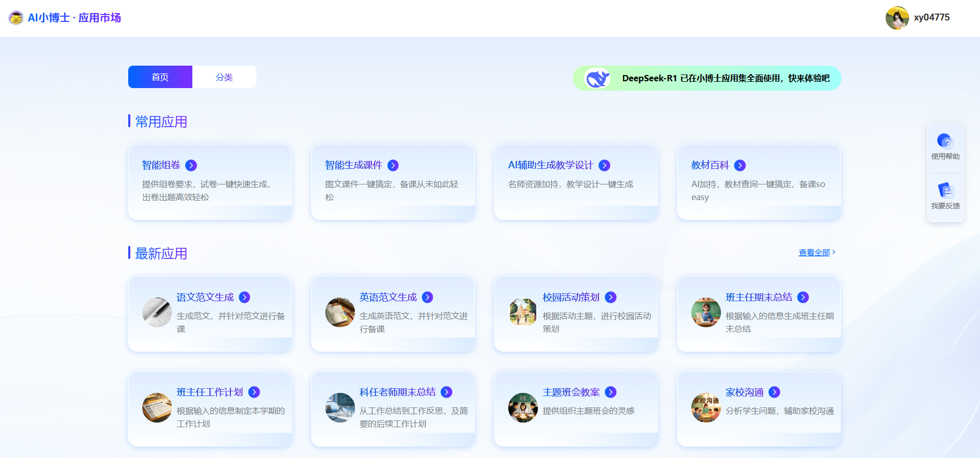Viewport: 980px width, 458px height.
Task: Expand the arrow next to 家校沟通
Action: pyautogui.click(x=775, y=392)
